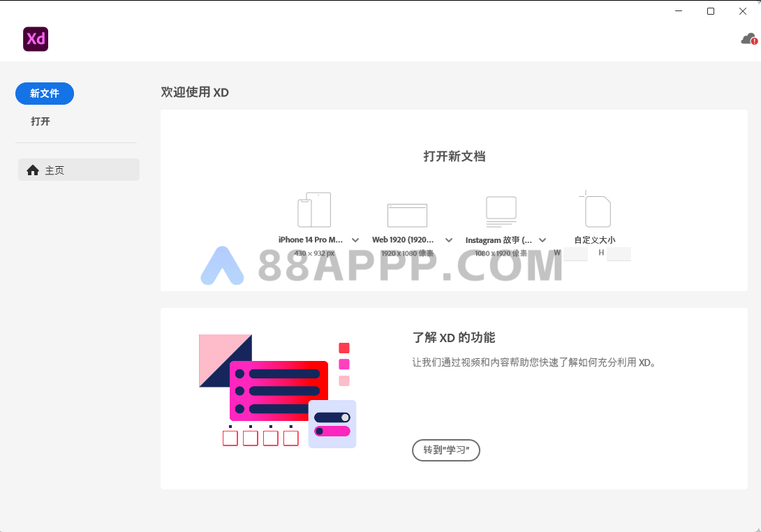761x532 pixels.
Task: Go to 主页 in the sidebar
Action: pyautogui.click(x=79, y=170)
